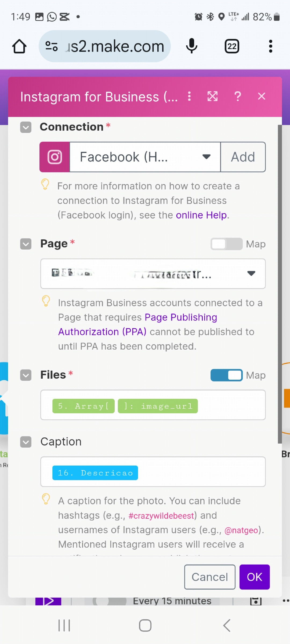Click the Files mapping input field
Image resolution: width=290 pixels, height=644 pixels.
click(153, 405)
